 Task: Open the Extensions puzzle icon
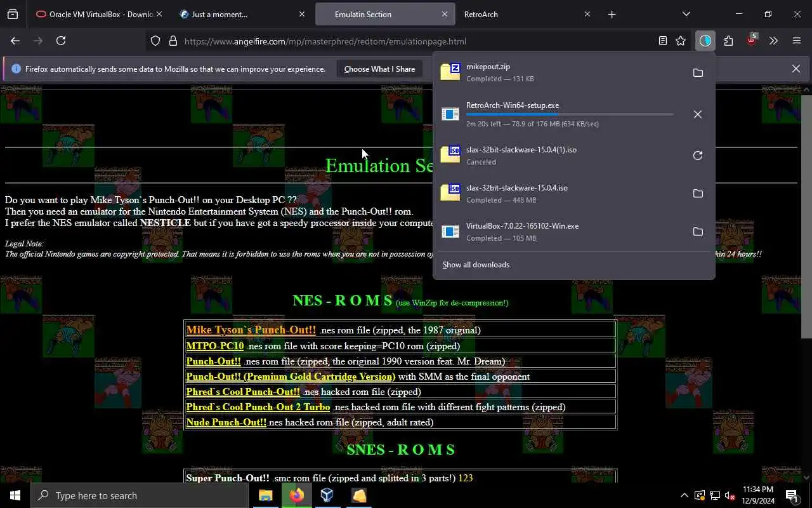728,41
